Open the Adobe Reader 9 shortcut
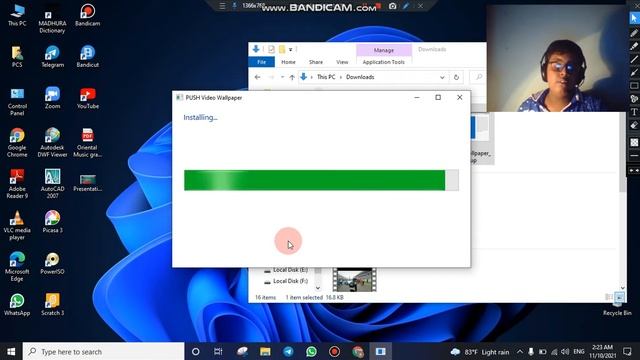Image resolution: width=640 pixels, height=360 pixels. click(x=17, y=184)
